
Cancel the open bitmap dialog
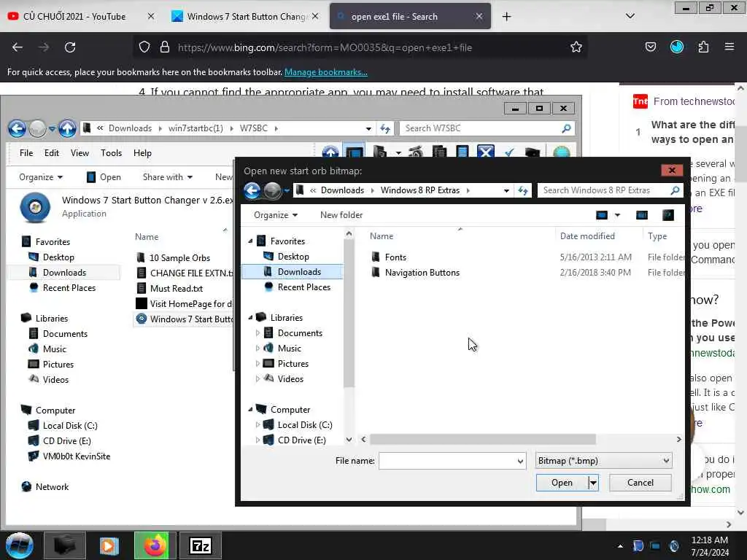pyautogui.click(x=640, y=483)
